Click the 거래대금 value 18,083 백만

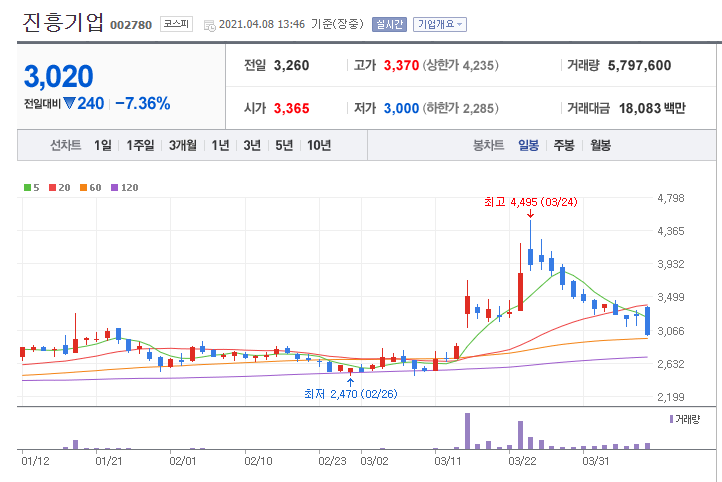click(x=652, y=108)
